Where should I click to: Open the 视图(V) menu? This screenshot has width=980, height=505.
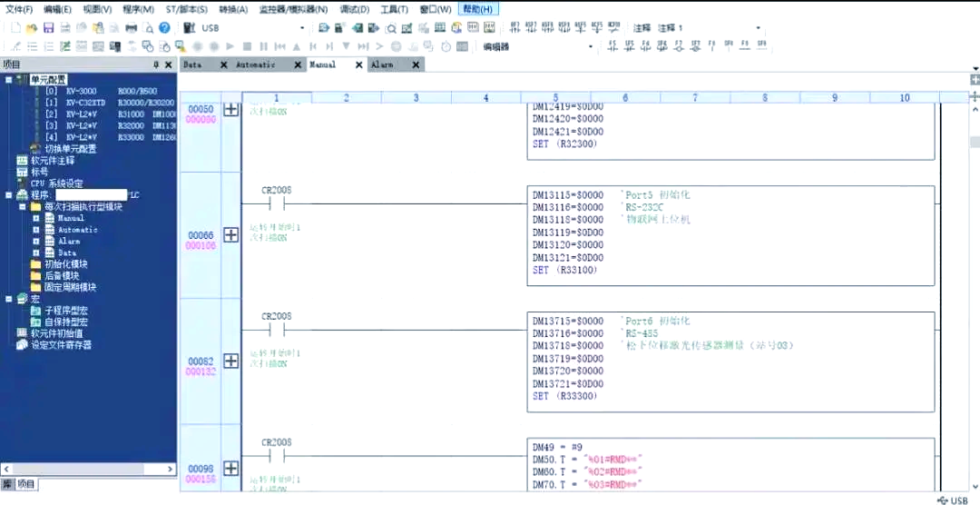point(97,9)
